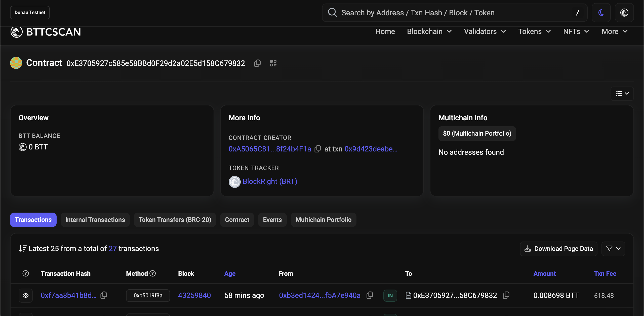644x316 pixels.
Task: Copy the contract address in header
Action: pyautogui.click(x=257, y=63)
